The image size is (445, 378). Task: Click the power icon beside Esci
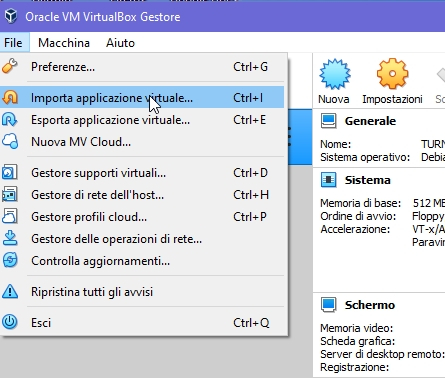pyautogui.click(x=10, y=322)
